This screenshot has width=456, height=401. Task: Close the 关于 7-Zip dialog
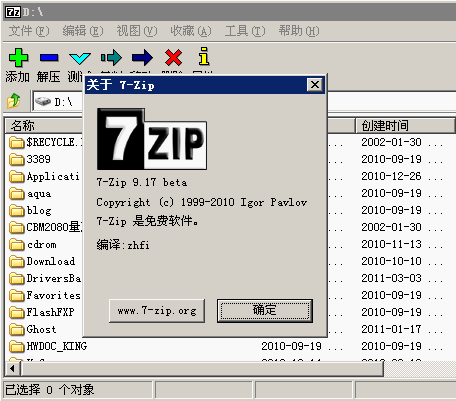pyautogui.click(x=315, y=85)
